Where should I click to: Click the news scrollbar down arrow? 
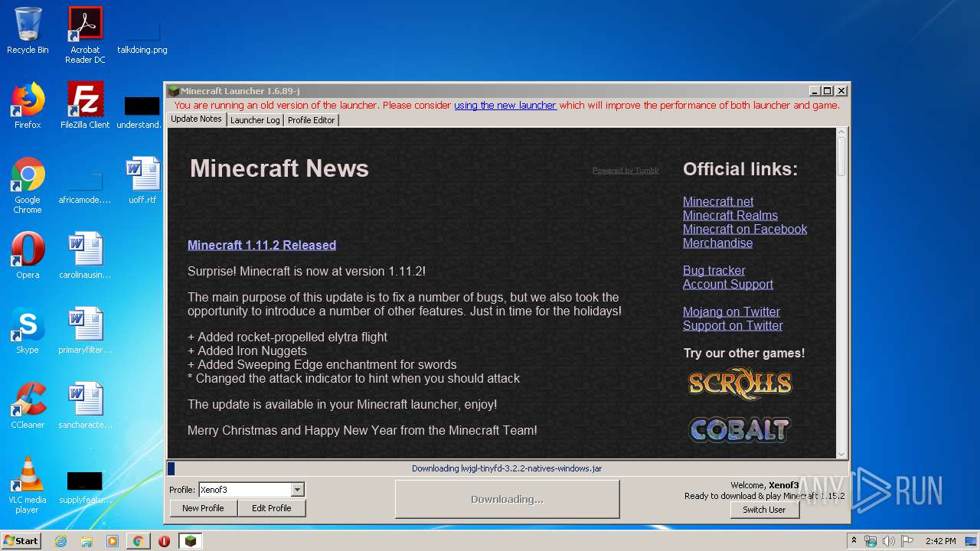point(841,453)
